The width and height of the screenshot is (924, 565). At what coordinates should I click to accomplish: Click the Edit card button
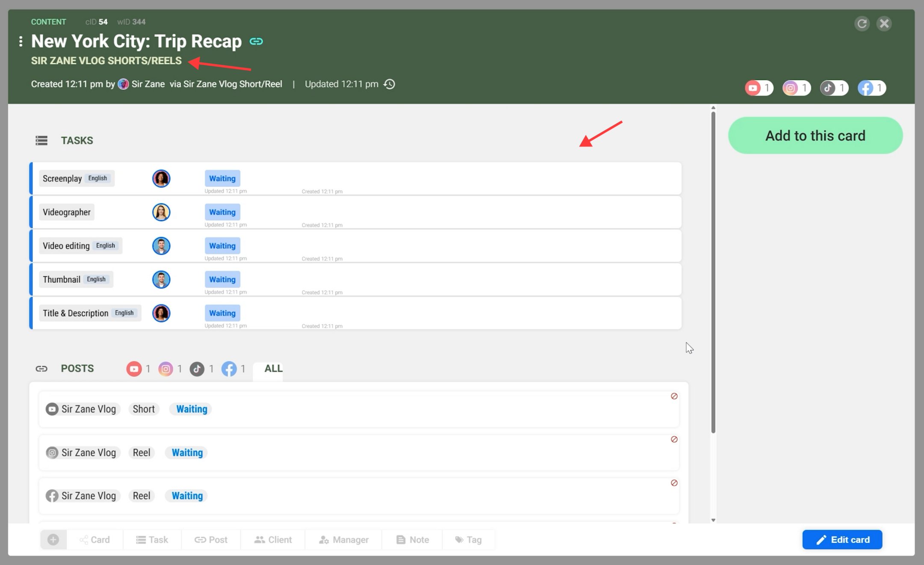pyautogui.click(x=842, y=540)
